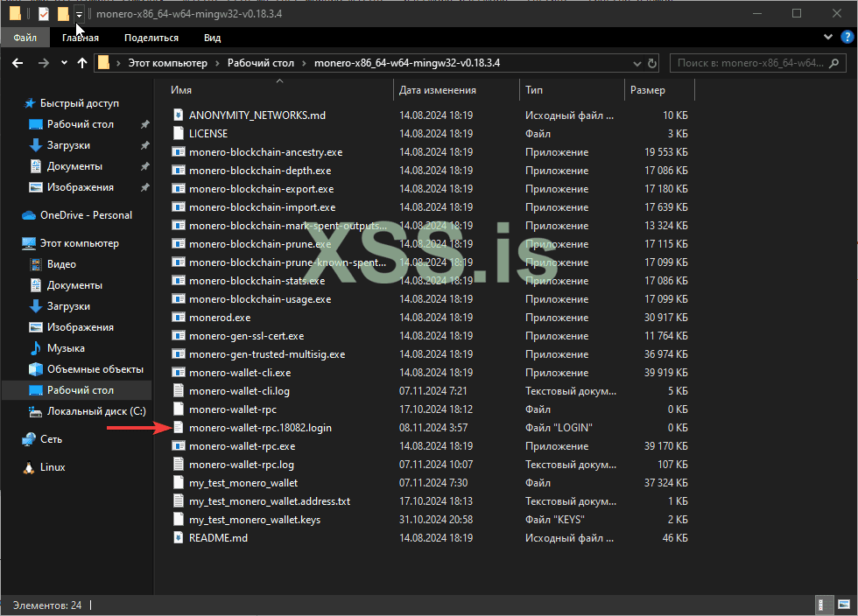Select monero-wallet-rpc.18082.login file

pyautogui.click(x=260, y=428)
